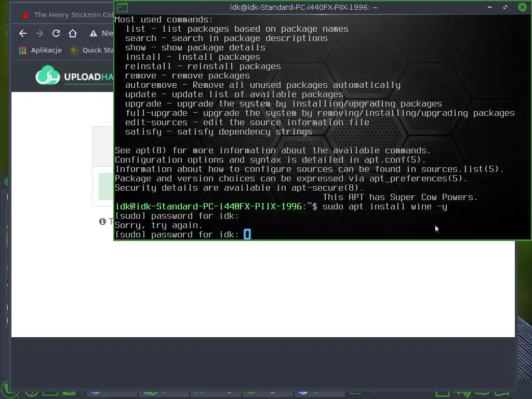Click the 'Sorry, try again.' line
Image resolution: width=532 pixels, height=399 pixels.
coord(158,225)
